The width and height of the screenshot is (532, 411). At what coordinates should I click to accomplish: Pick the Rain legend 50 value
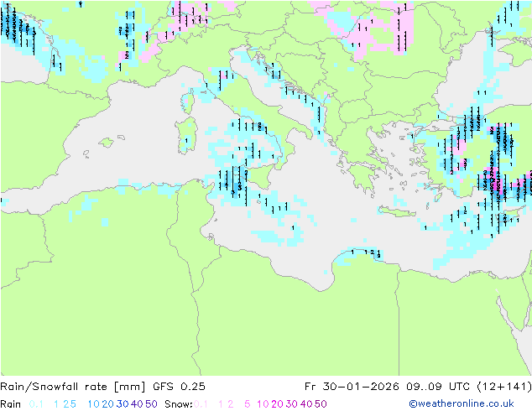click(x=151, y=404)
